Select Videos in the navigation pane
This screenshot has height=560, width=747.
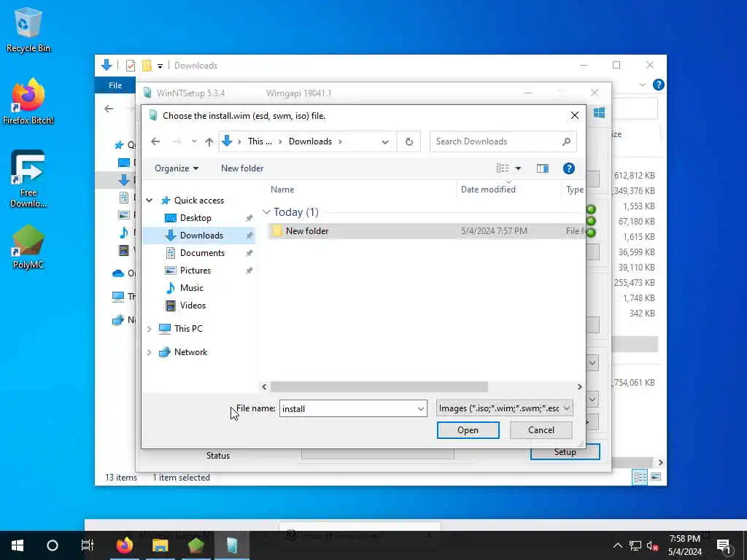(193, 306)
